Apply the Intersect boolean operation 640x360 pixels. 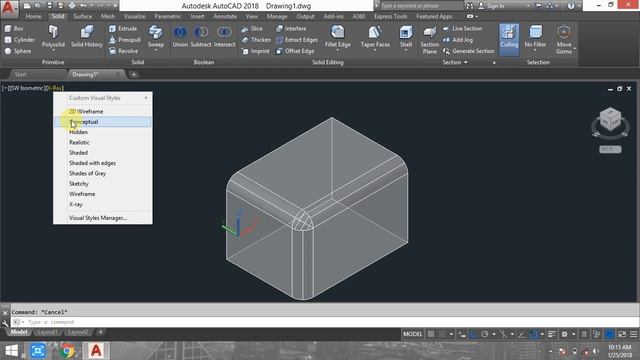(224, 37)
